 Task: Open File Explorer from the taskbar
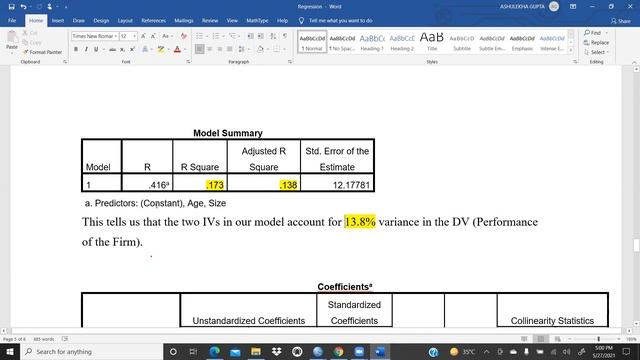click(256, 351)
